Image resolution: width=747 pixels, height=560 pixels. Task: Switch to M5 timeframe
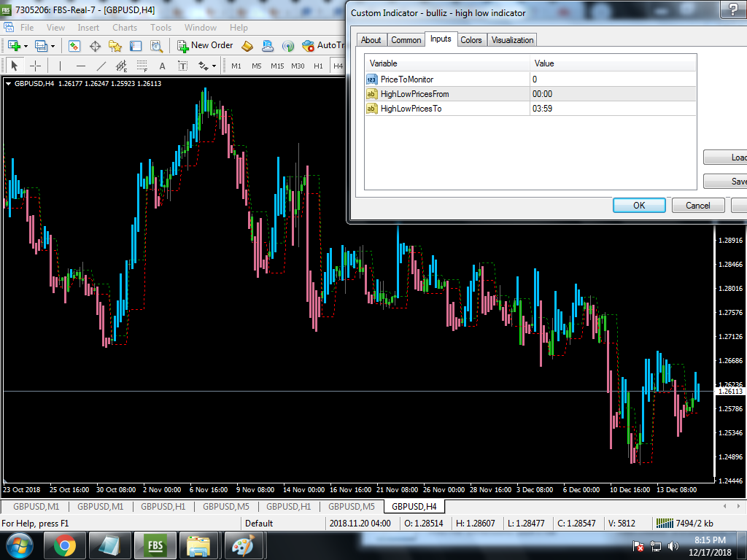pos(257,66)
